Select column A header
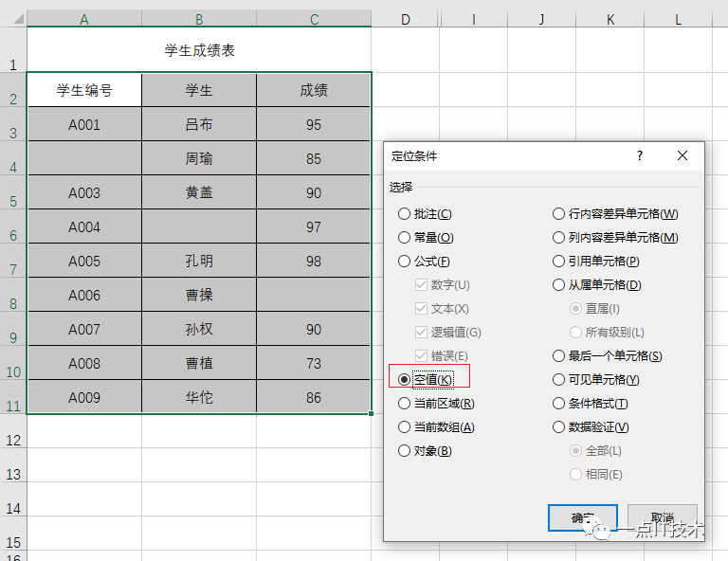Viewport: 728px width, 561px height. (84, 20)
